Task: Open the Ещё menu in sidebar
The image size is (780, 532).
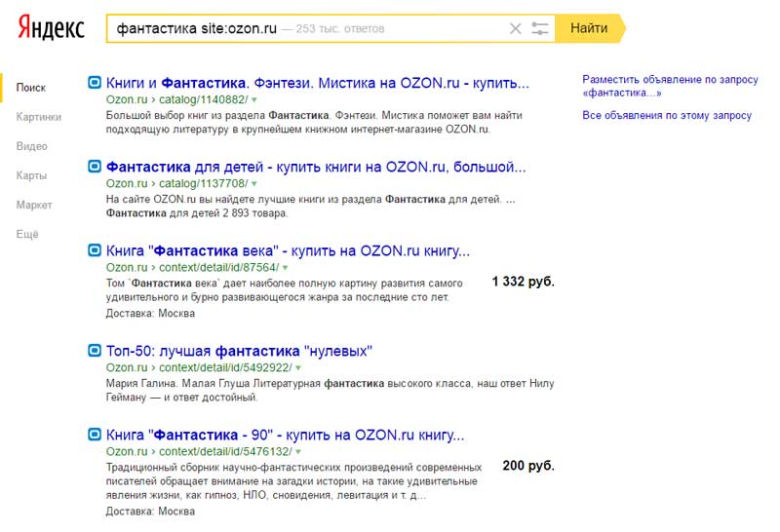Action: click(x=27, y=234)
